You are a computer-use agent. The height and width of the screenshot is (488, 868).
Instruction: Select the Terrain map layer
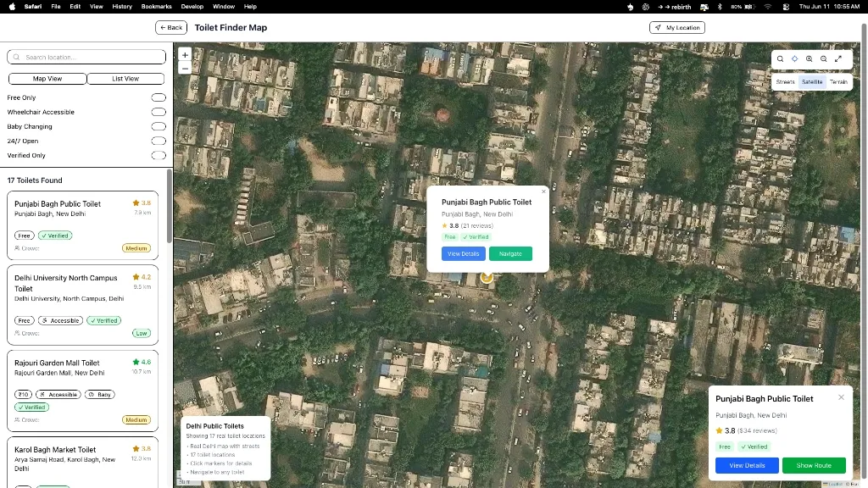[838, 82]
